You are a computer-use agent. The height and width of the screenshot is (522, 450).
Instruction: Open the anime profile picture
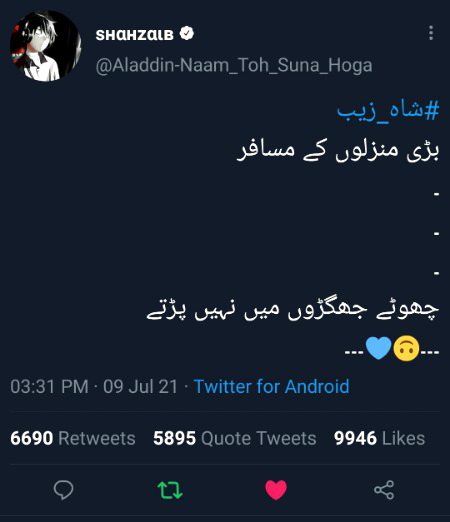point(45,46)
